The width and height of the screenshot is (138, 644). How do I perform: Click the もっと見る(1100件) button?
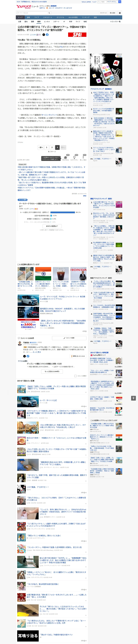[52, 371]
